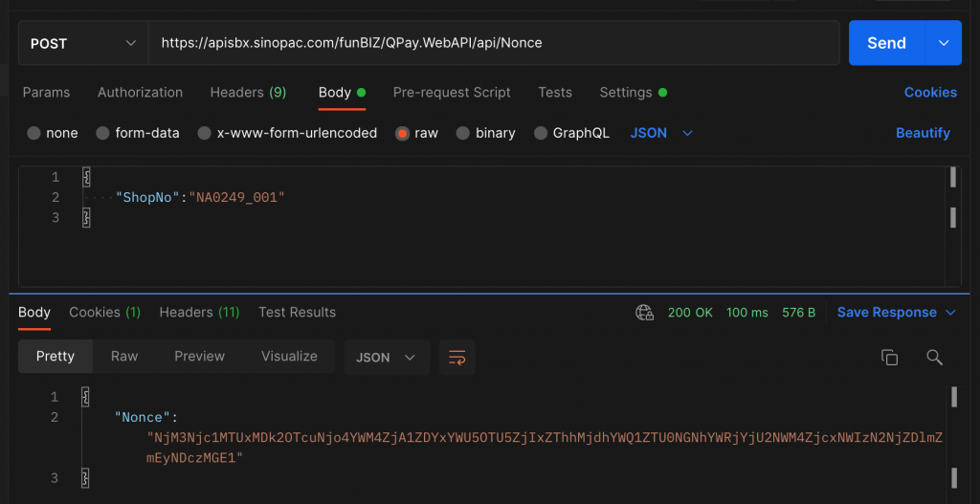980x504 pixels.
Task: Open the Headers (9) request tab
Action: click(248, 93)
